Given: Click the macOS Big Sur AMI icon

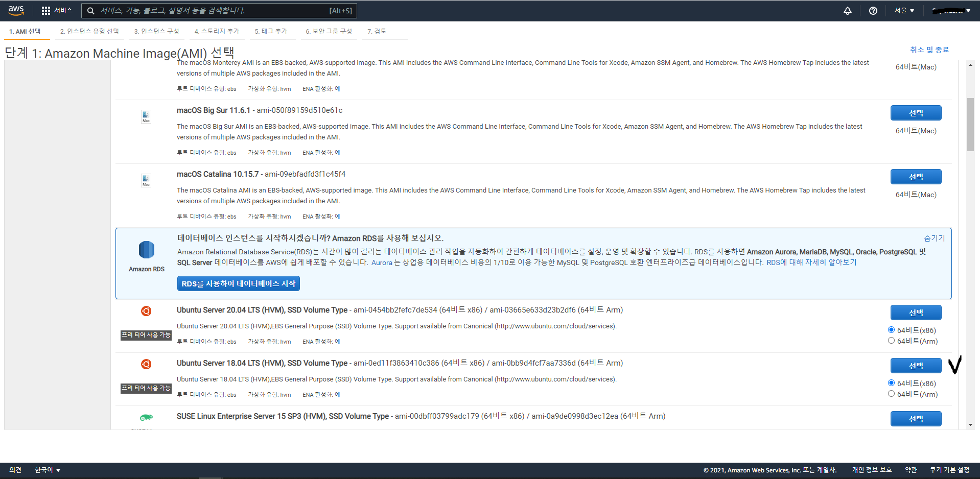Looking at the screenshot, I should 146,116.
